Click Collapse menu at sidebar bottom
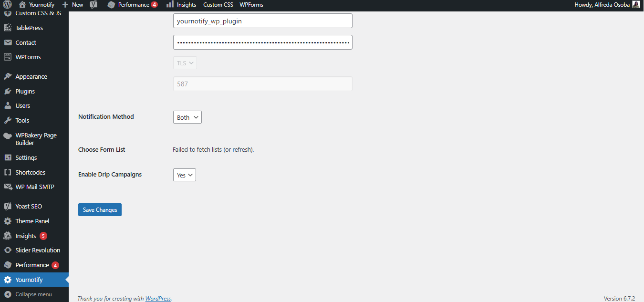The width and height of the screenshot is (644, 302). click(33, 294)
